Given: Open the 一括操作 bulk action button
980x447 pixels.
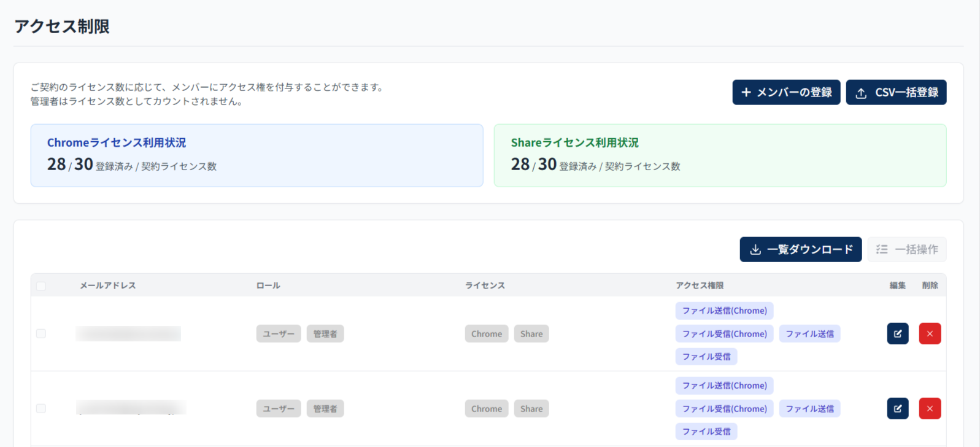Looking at the screenshot, I should pos(906,249).
